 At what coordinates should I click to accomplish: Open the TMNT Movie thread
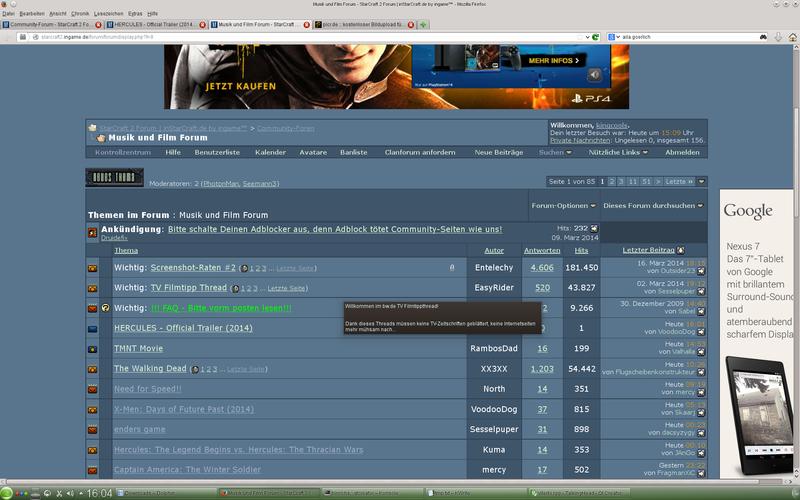(138, 348)
